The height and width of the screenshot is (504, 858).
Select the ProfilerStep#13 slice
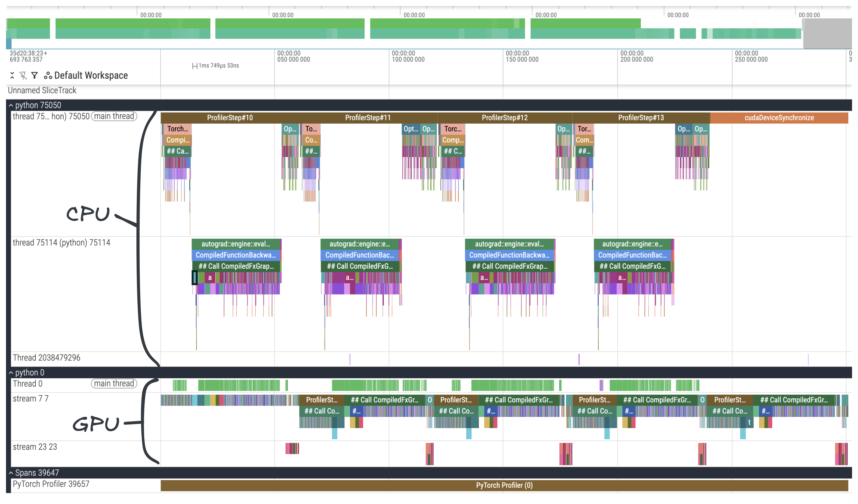[x=641, y=118]
